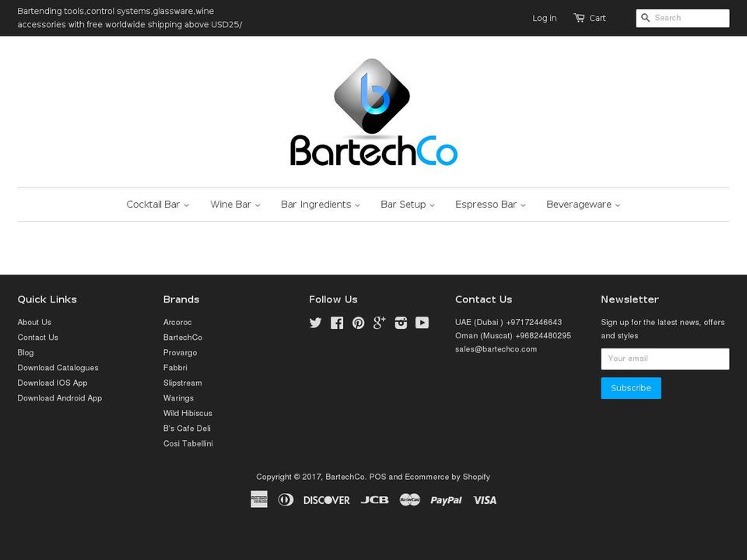Open the Warings brand link

179,398
